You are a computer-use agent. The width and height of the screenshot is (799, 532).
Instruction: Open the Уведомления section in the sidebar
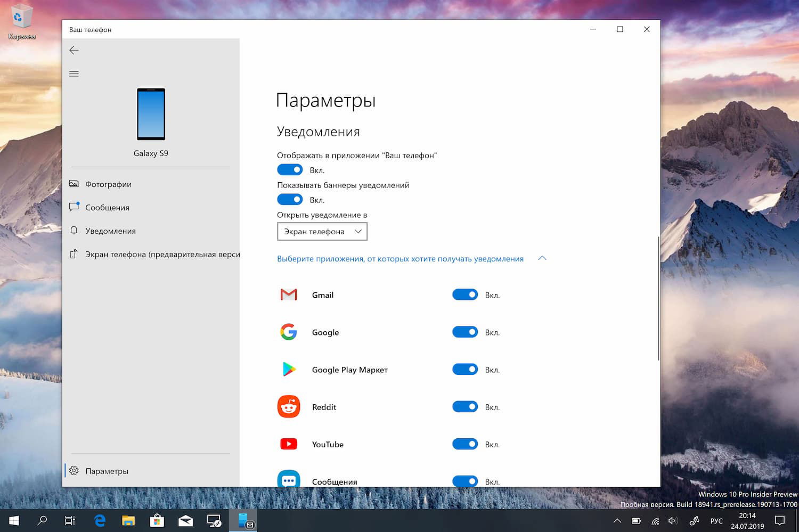[151, 231]
